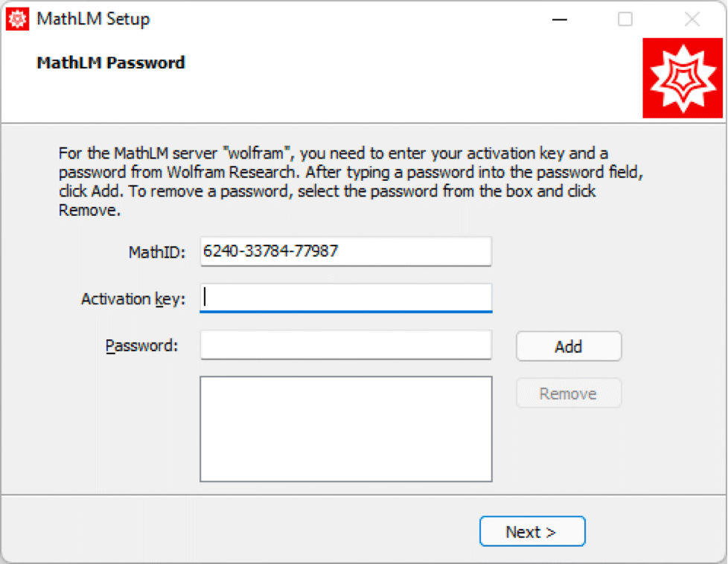This screenshot has width=728, height=564.
Task: Click inside the Password text field
Action: point(345,345)
